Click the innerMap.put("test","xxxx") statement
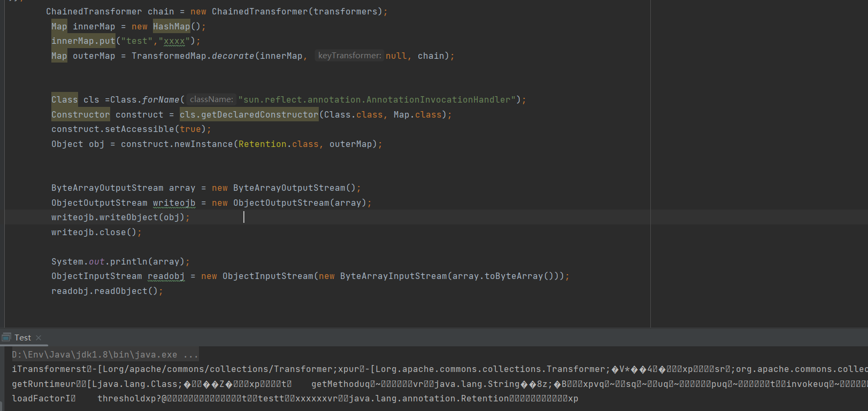The width and height of the screenshot is (868, 411). (126, 41)
